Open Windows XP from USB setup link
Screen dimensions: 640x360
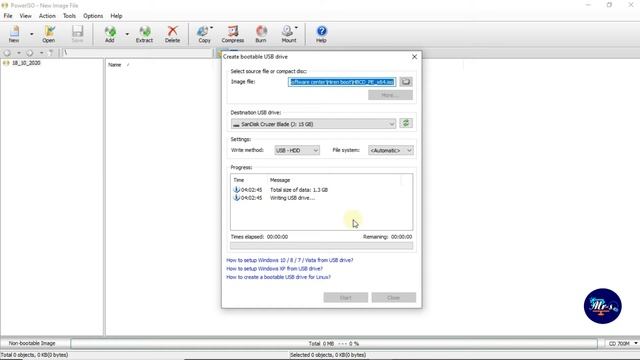click(x=274, y=269)
